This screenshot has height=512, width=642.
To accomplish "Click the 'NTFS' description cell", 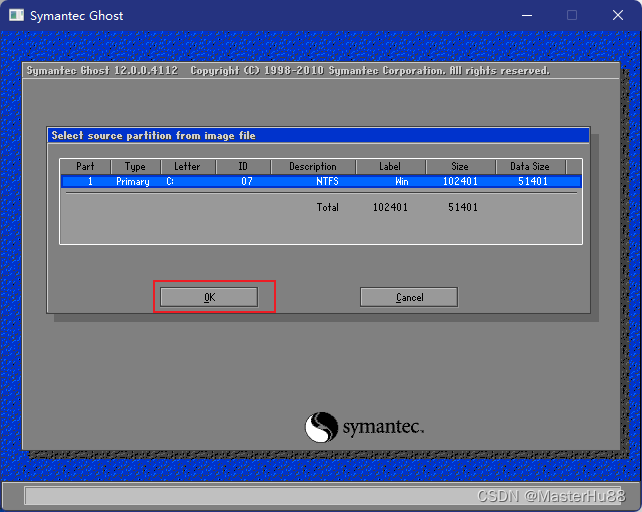I will point(327,181).
